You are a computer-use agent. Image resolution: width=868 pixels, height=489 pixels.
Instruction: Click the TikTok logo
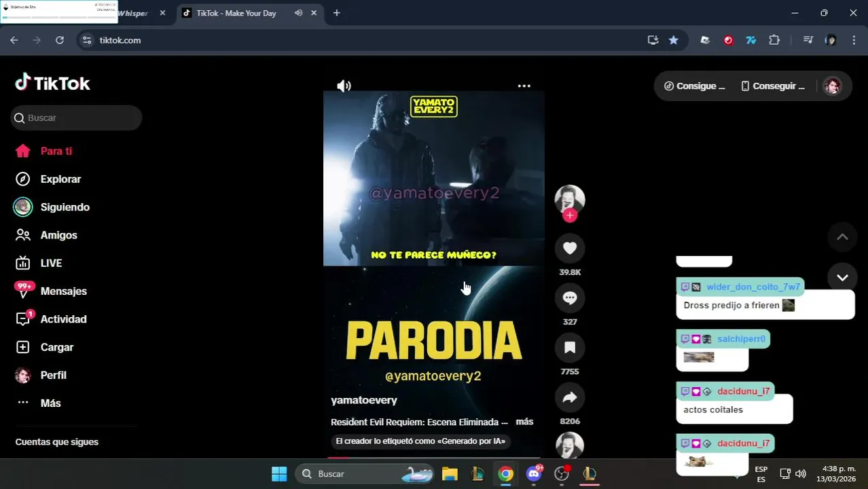tap(53, 83)
